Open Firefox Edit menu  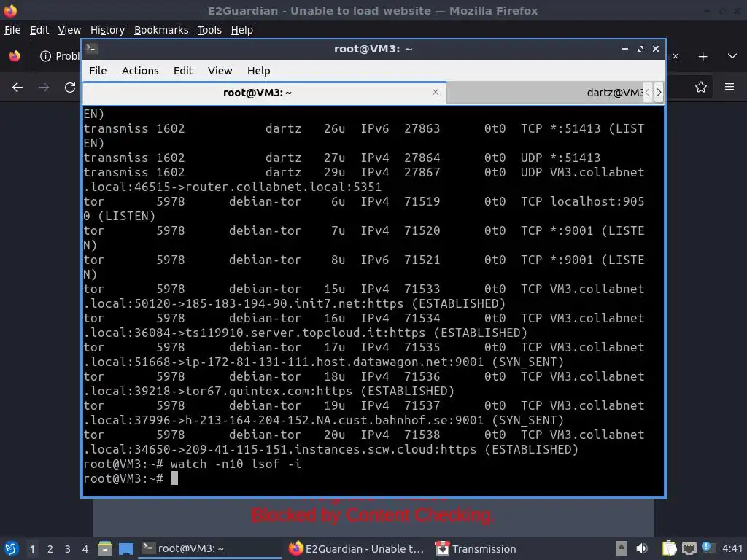point(39,30)
